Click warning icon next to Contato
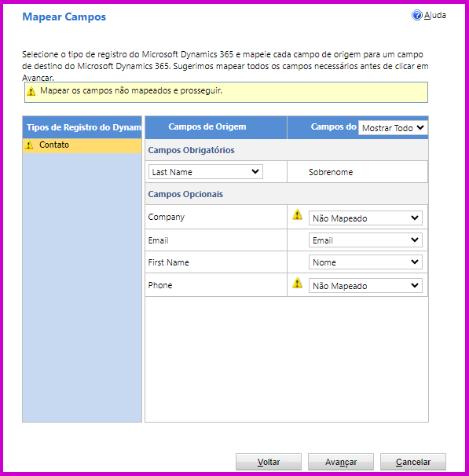Viewport: 469px width, 476px height. point(29,145)
